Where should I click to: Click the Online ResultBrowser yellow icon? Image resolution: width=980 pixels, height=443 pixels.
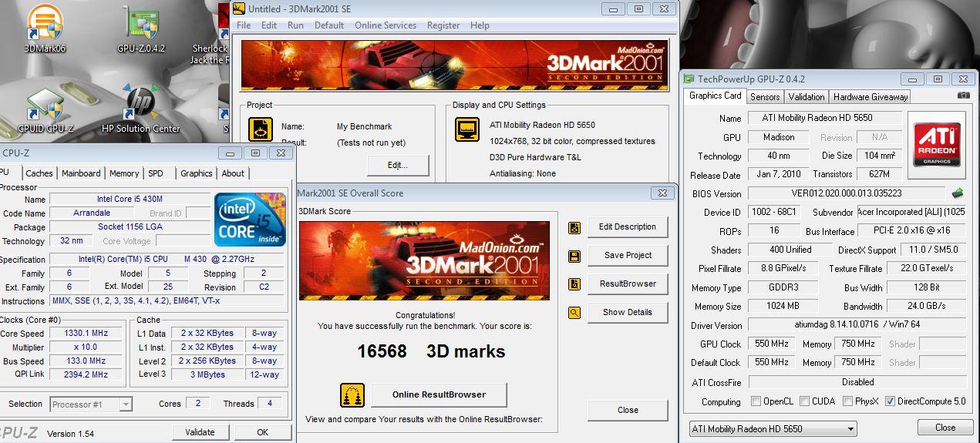(x=352, y=395)
